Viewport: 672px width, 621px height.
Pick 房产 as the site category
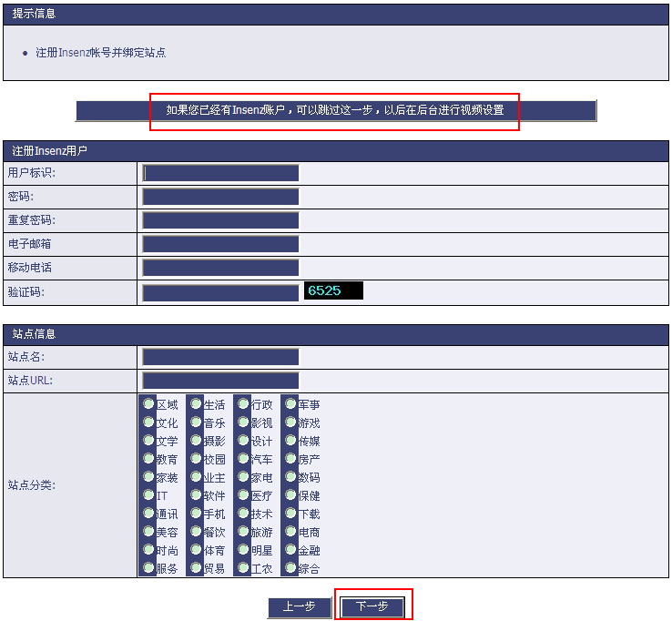290,459
